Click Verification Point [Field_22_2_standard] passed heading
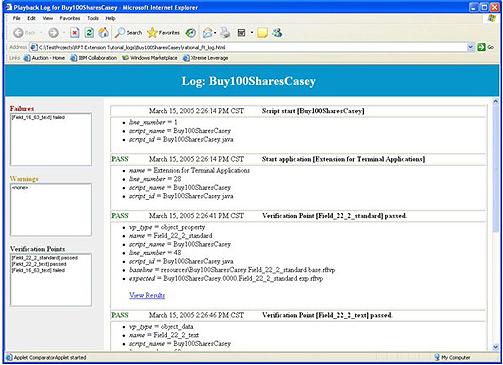This screenshot has width=503, height=365. pos(334,216)
